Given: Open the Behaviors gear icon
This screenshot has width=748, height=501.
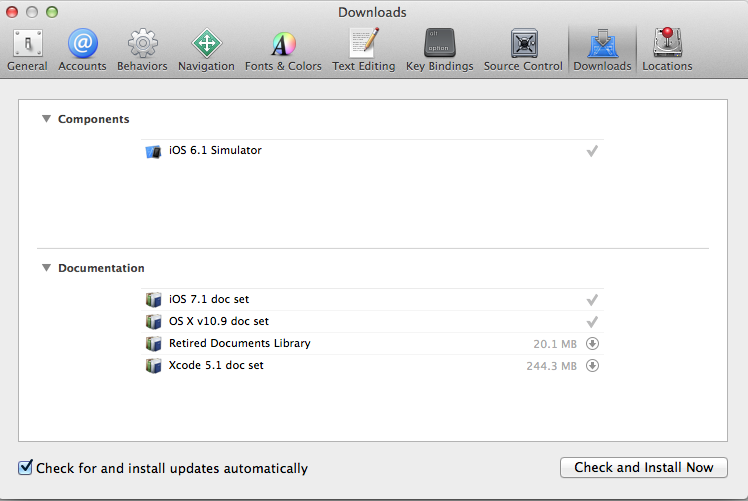Looking at the screenshot, I should (x=142, y=43).
